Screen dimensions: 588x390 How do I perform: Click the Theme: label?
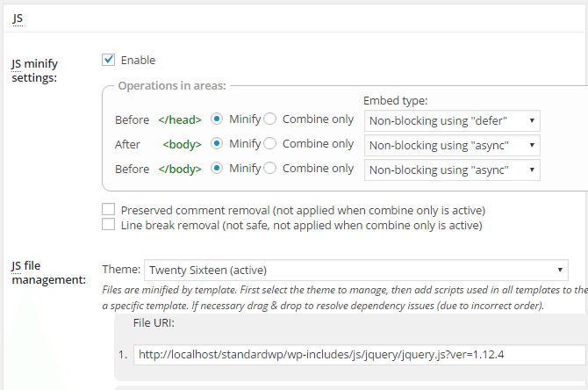point(121,269)
